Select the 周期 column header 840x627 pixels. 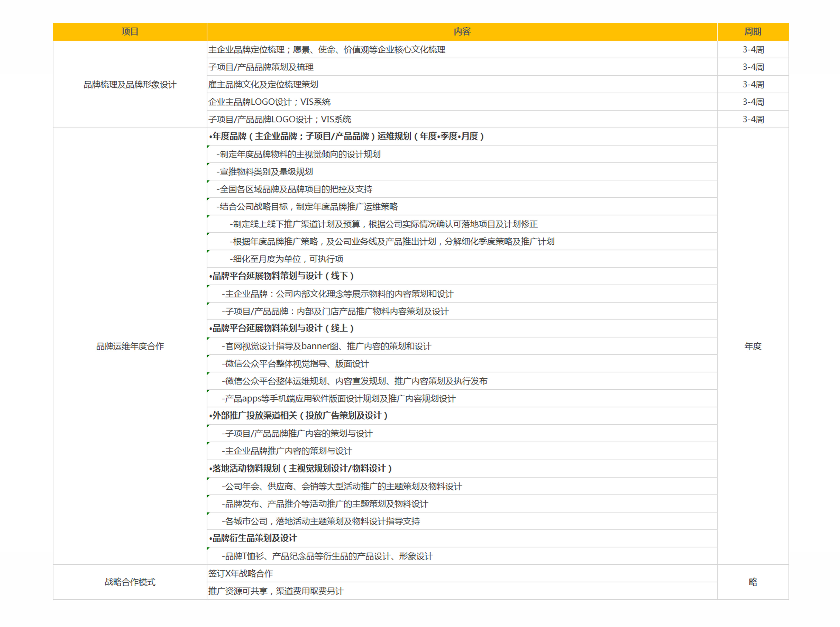click(x=753, y=32)
